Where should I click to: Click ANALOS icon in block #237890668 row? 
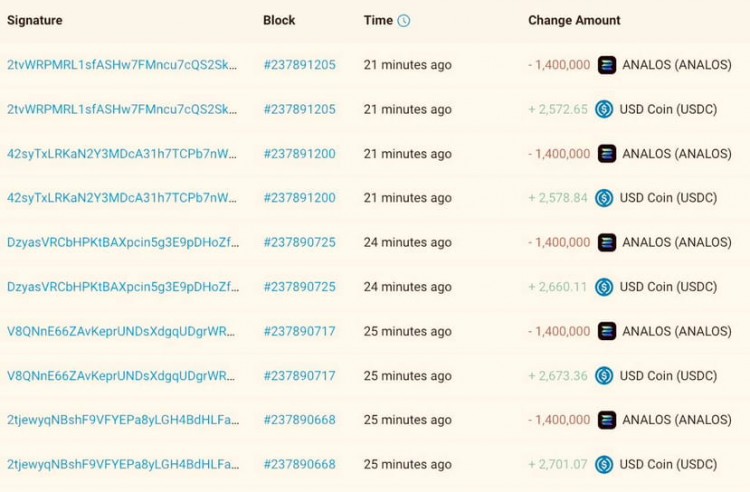click(x=607, y=420)
